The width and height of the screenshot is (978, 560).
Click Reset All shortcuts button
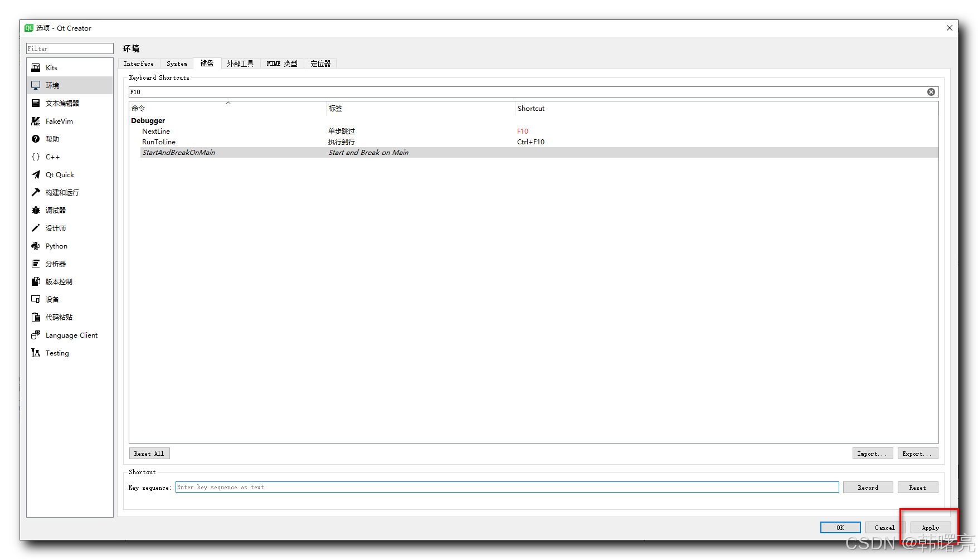149,454
